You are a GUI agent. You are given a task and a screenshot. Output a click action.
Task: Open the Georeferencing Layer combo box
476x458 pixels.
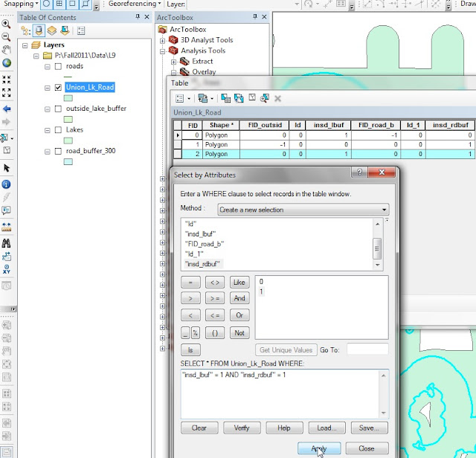[x=244, y=4]
